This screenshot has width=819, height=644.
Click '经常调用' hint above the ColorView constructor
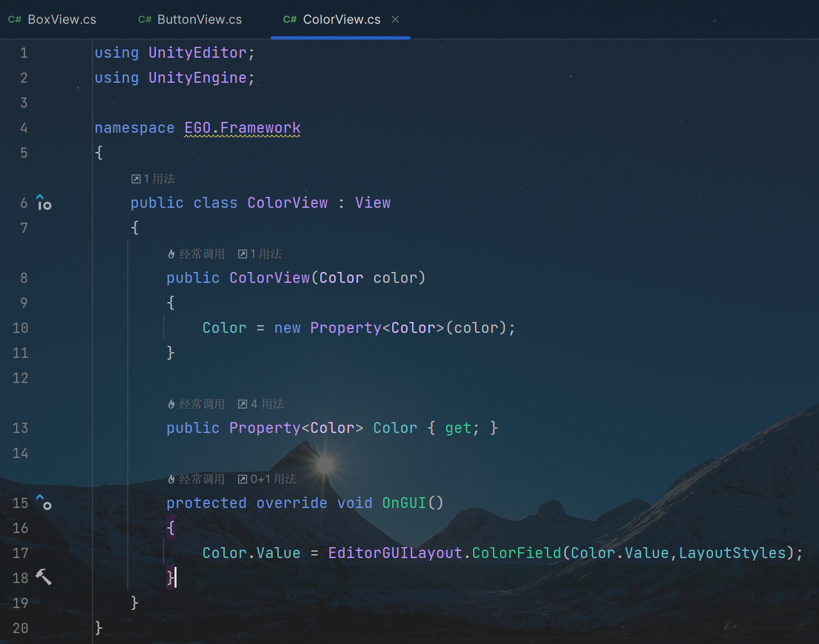coord(196,254)
